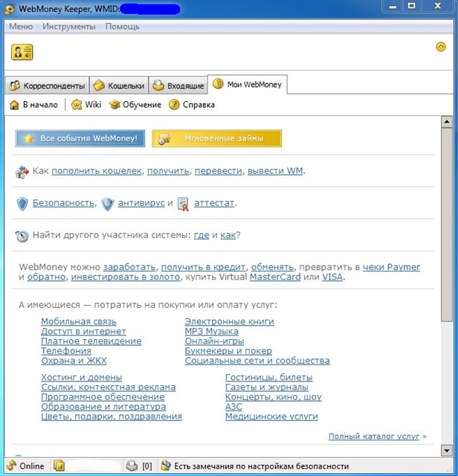This screenshot has width=458, height=476.
Task: Click the home icon next to В начало
Action: 14,105
